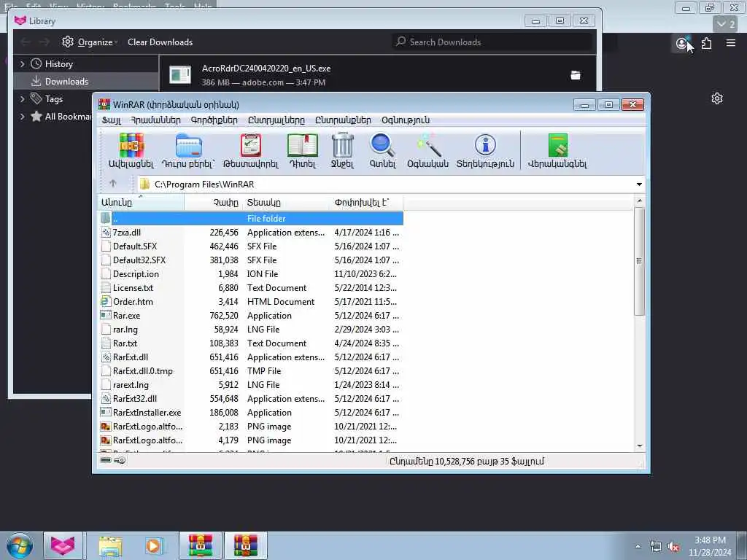This screenshot has height=560, width=747.
Task: Click the Organize gear icon in Library
Action: click(x=68, y=42)
